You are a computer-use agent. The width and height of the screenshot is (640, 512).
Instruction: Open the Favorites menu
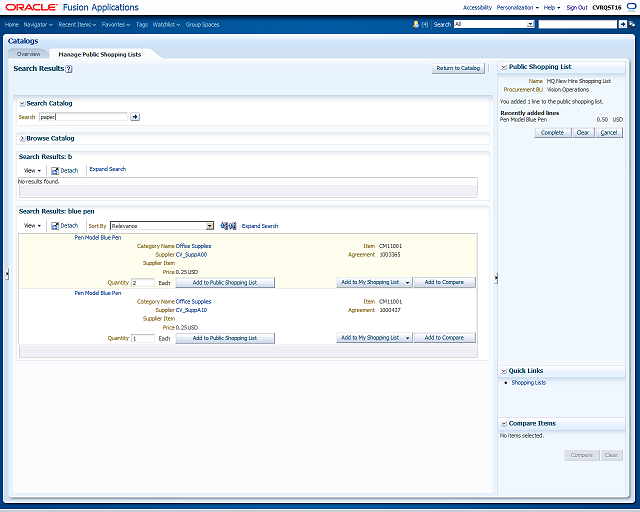click(116, 24)
